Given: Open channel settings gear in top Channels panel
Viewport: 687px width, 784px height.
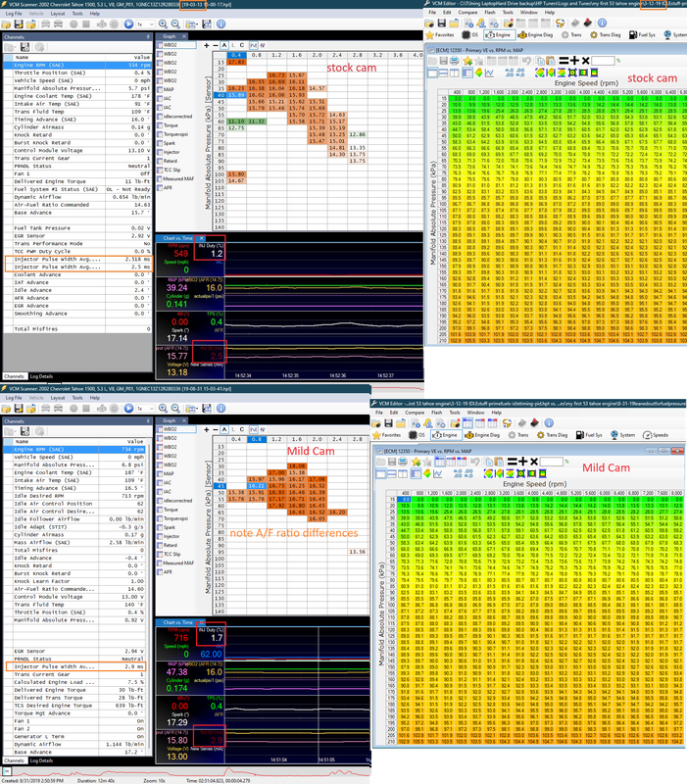Looking at the screenshot, I should click(x=39, y=47).
